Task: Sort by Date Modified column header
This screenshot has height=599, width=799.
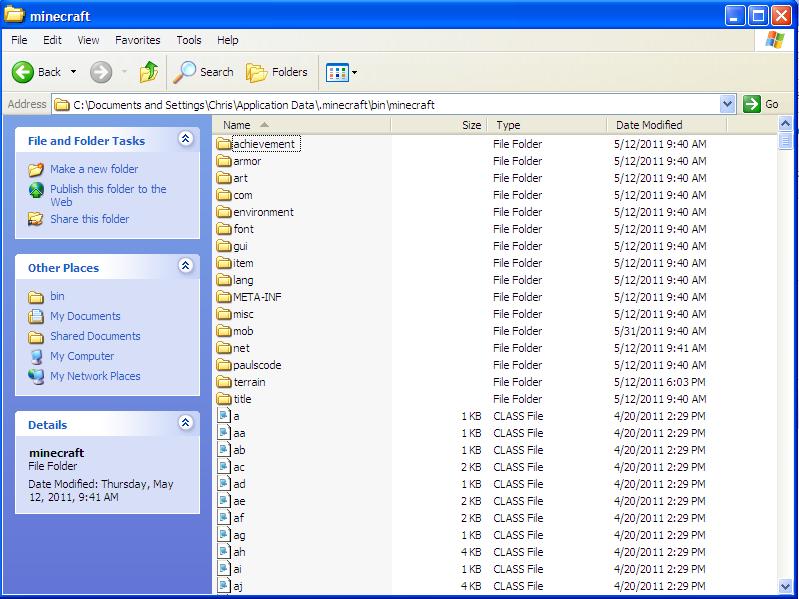Action: point(667,125)
